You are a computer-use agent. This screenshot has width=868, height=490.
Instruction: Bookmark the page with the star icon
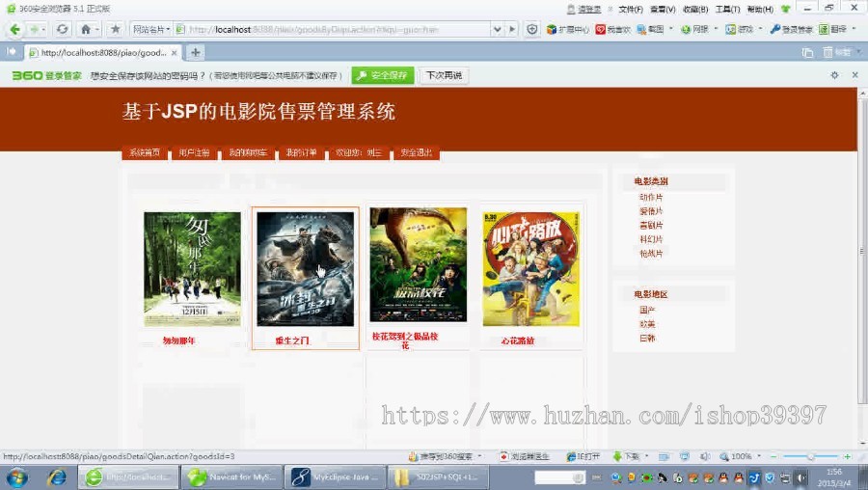pos(115,29)
